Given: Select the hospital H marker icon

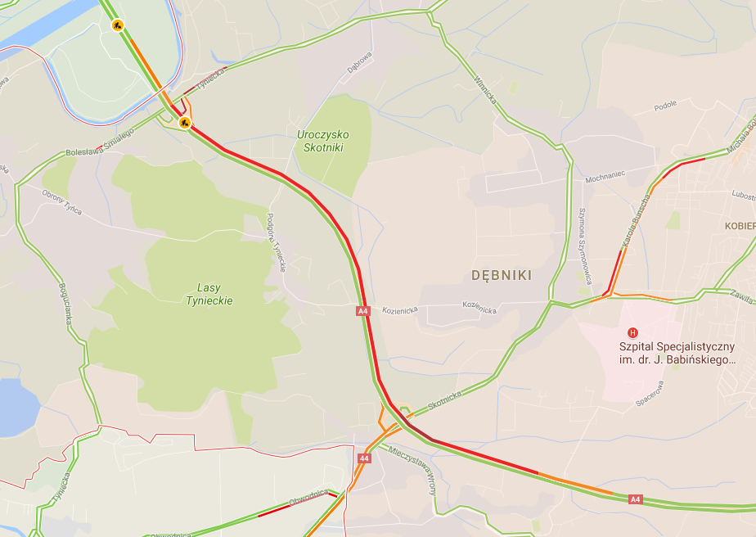Looking at the screenshot, I should (x=632, y=333).
